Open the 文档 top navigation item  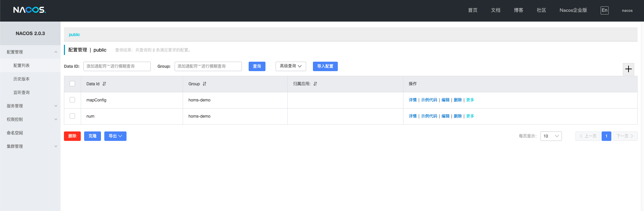(495, 10)
